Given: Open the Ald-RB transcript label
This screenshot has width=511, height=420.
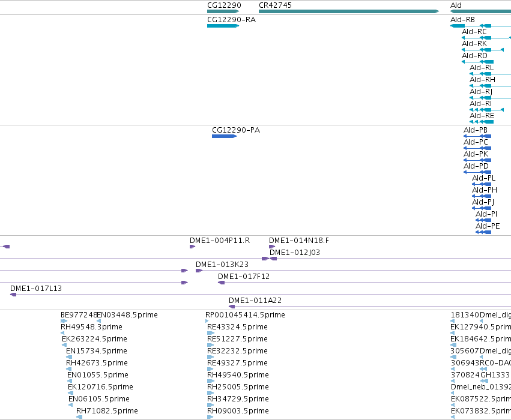Looking at the screenshot, I should (462, 20).
